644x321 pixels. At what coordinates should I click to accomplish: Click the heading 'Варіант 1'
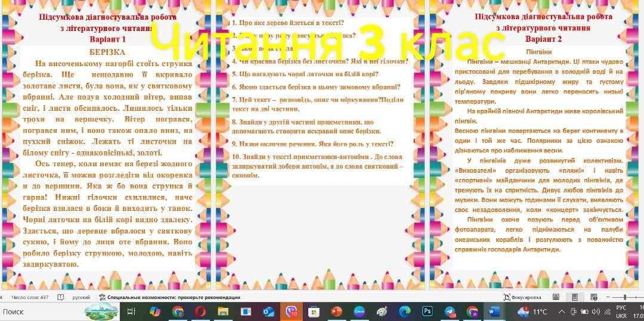[107, 39]
